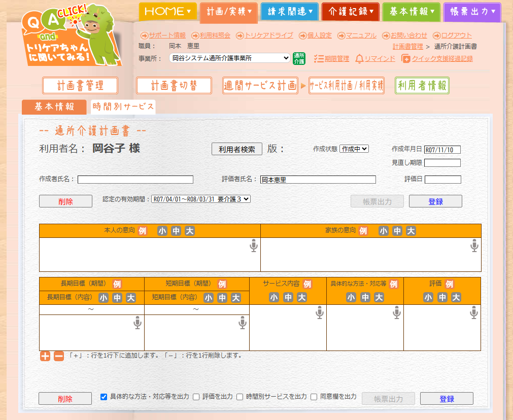Open the 介護記録 menu
This screenshot has width=513, height=420.
[350, 12]
